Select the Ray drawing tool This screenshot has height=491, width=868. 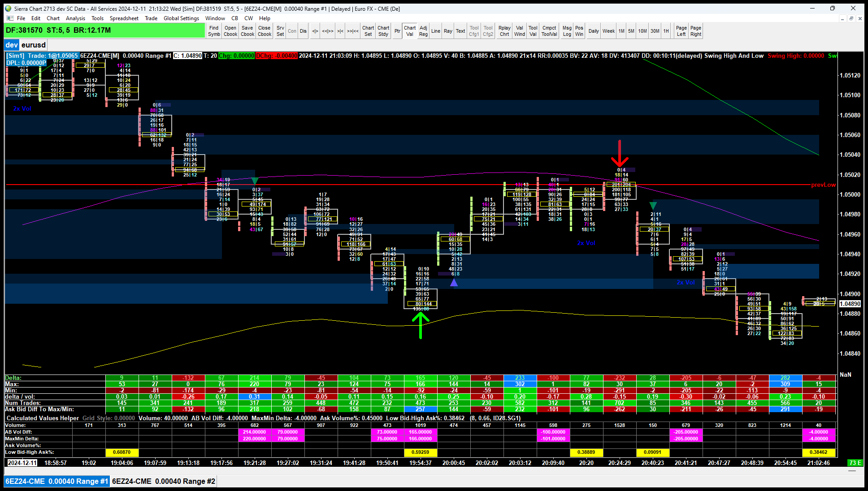point(447,31)
